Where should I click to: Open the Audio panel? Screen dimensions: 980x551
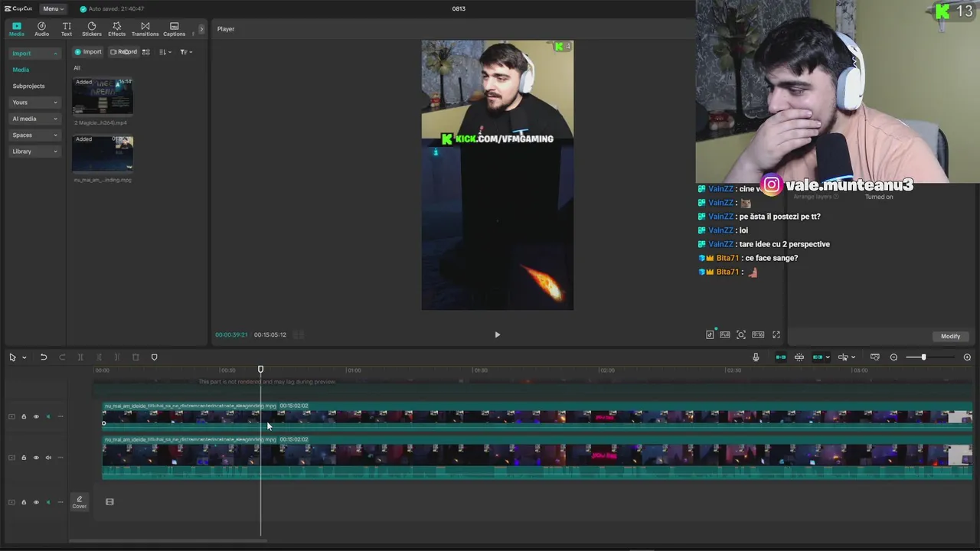(41, 29)
